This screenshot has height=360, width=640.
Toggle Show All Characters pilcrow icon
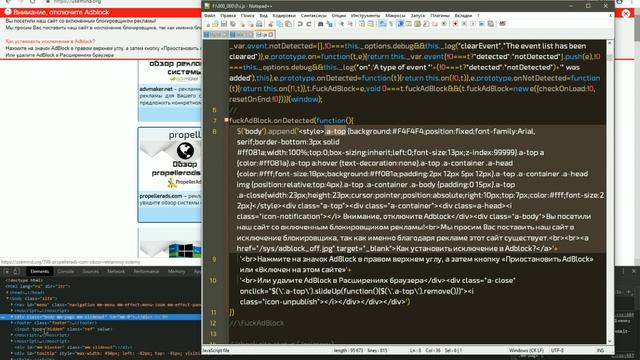pyautogui.click(x=391, y=24)
